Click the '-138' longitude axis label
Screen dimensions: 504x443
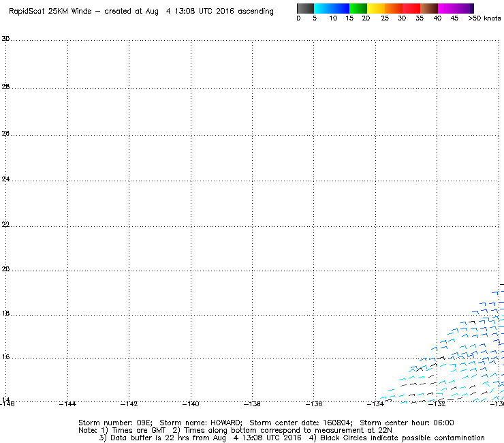click(252, 404)
